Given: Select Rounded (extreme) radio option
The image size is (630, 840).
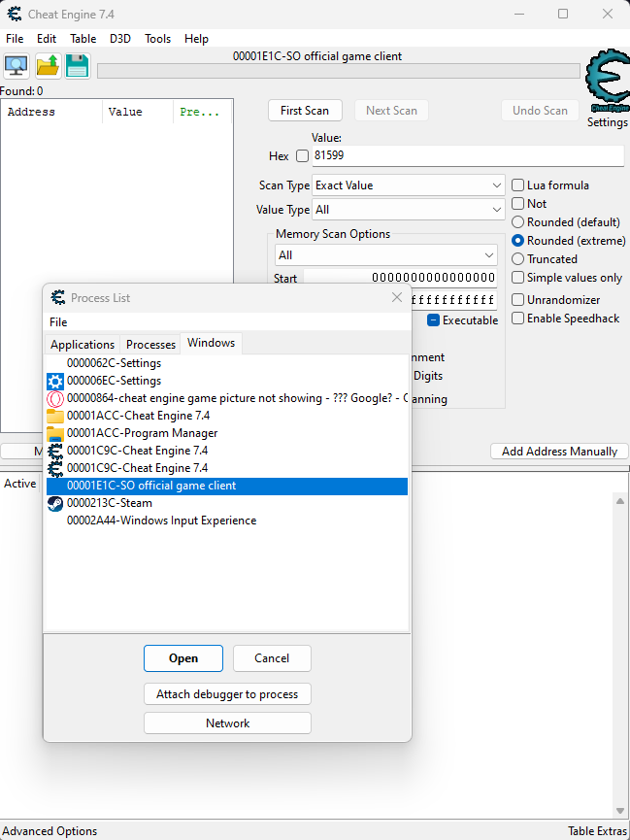Looking at the screenshot, I should (517, 241).
